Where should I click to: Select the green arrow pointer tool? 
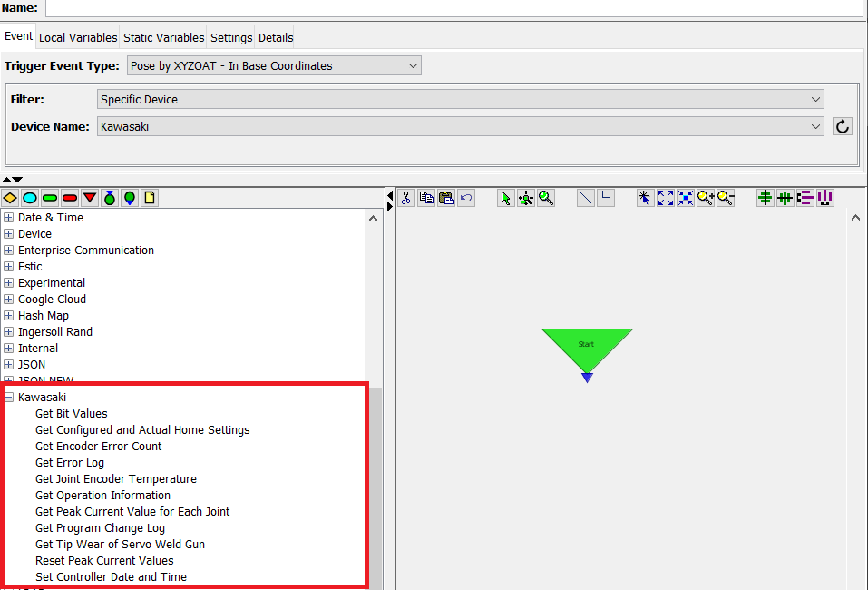506,198
